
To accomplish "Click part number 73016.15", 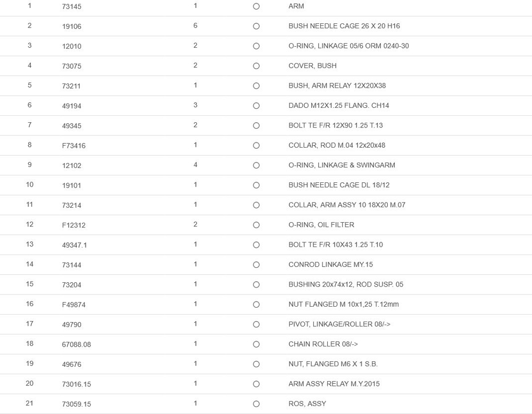I will [x=77, y=384].
